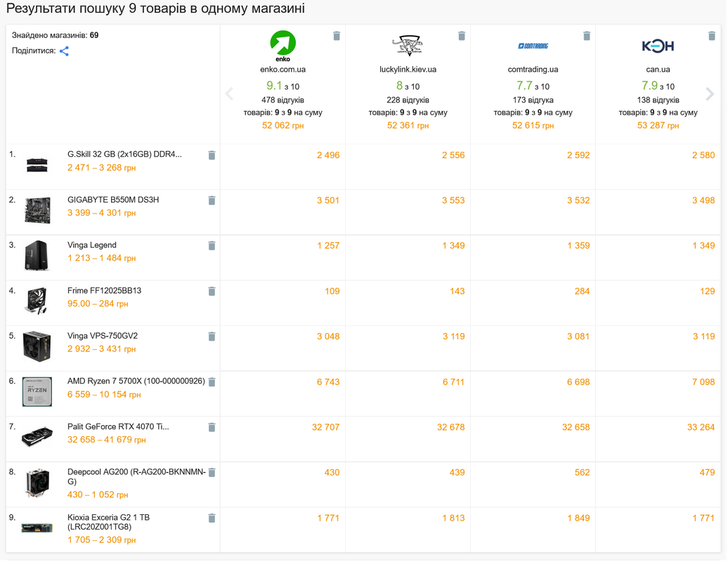This screenshot has width=728, height=562.
Task: Click luckylink price 1 813 for Kioxia
Action: click(453, 518)
